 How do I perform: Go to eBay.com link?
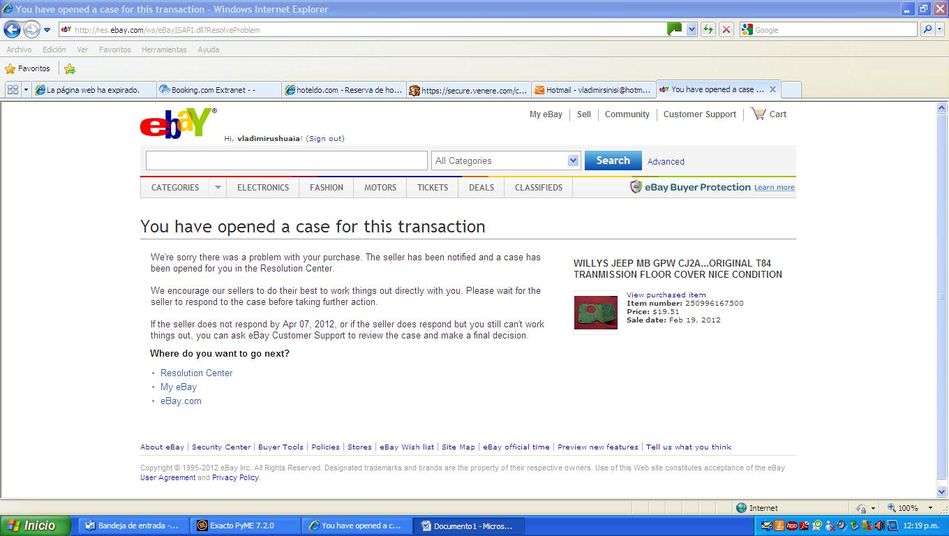pos(181,400)
